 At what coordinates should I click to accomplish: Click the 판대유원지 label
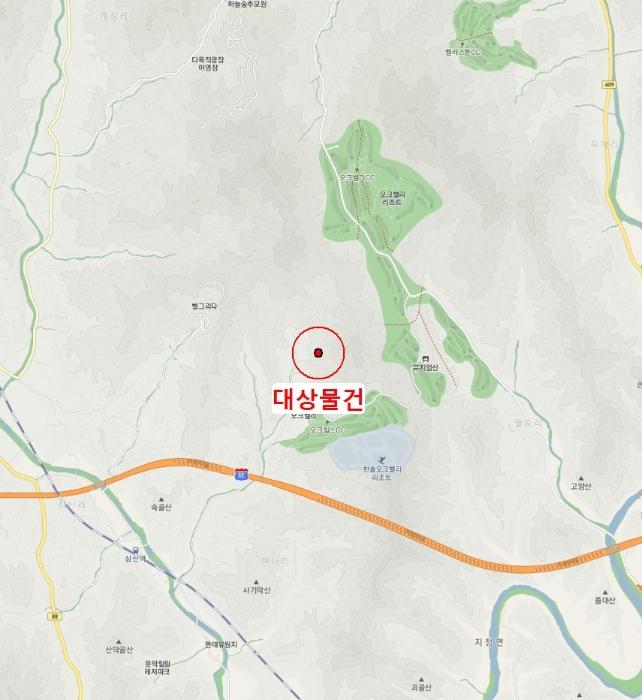[221, 645]
